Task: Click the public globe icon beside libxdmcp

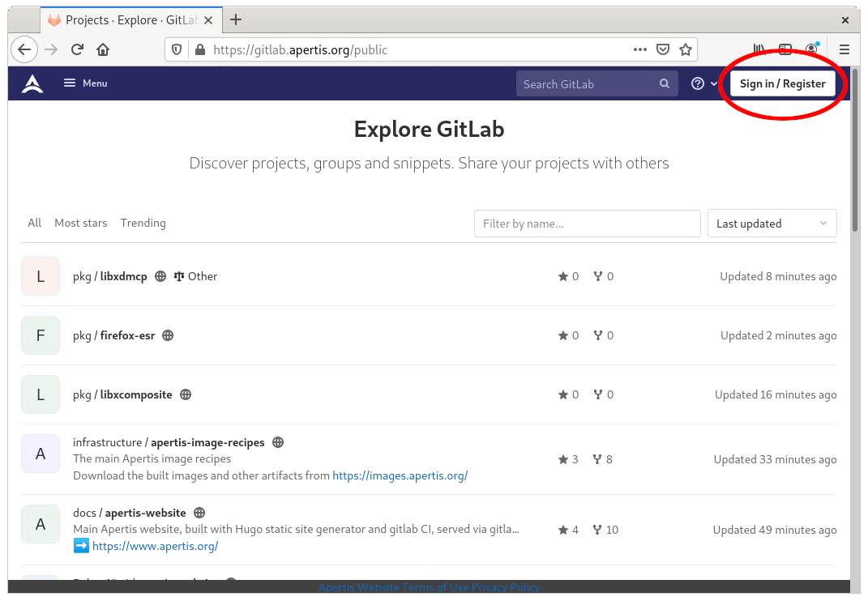Action: click(x=160, y=276)
